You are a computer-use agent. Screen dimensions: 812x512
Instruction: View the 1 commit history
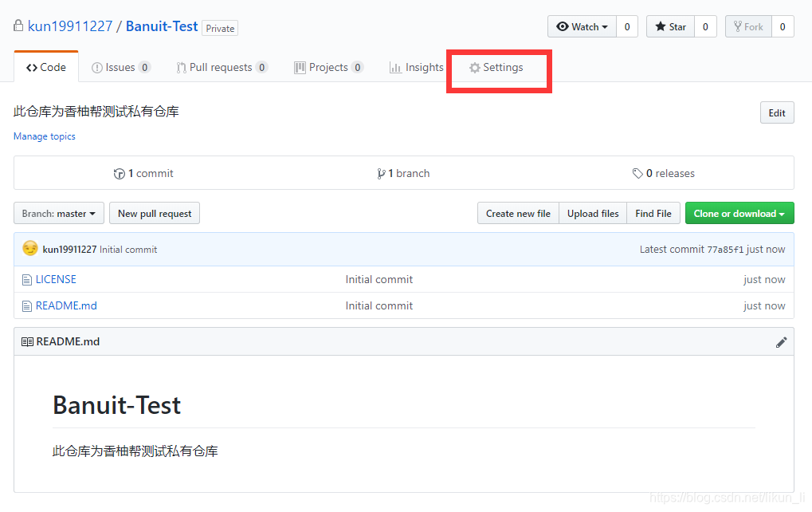143,174
